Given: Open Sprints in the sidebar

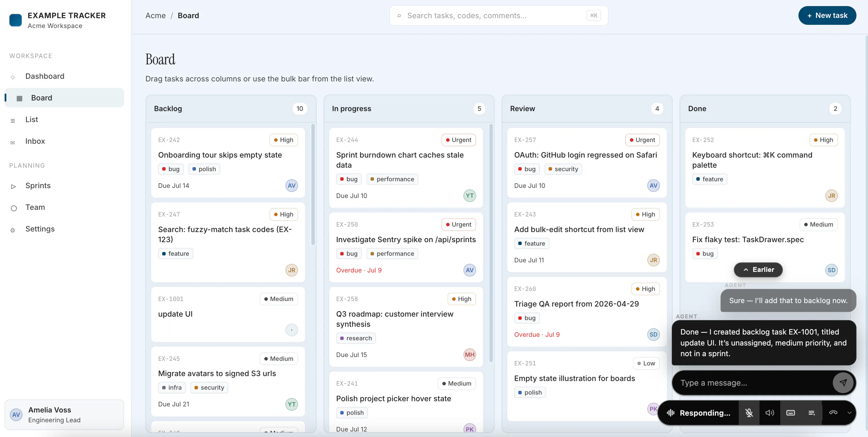Looking at the screenshot, I should coord(64,186).
